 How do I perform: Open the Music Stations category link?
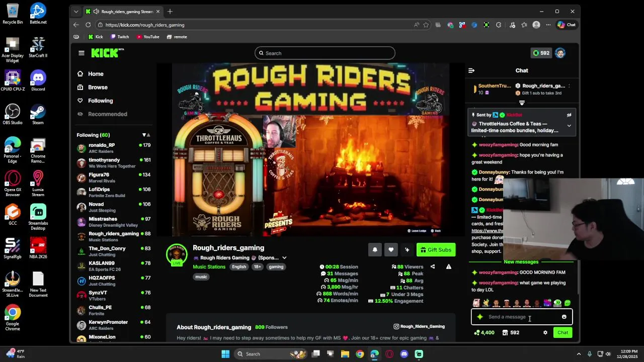coord(209,267)
